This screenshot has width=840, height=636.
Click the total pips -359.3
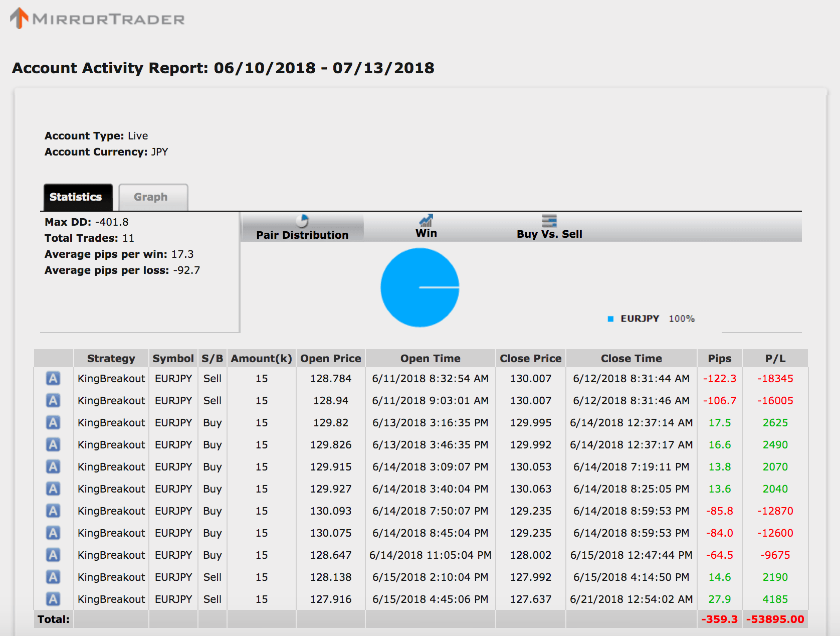(720, 619)
